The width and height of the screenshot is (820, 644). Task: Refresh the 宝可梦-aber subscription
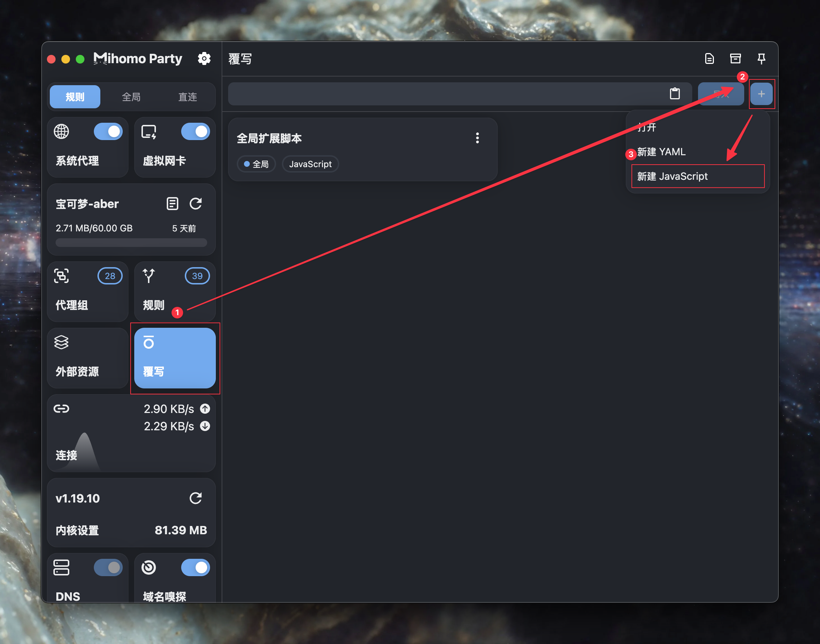coord(195,204)
